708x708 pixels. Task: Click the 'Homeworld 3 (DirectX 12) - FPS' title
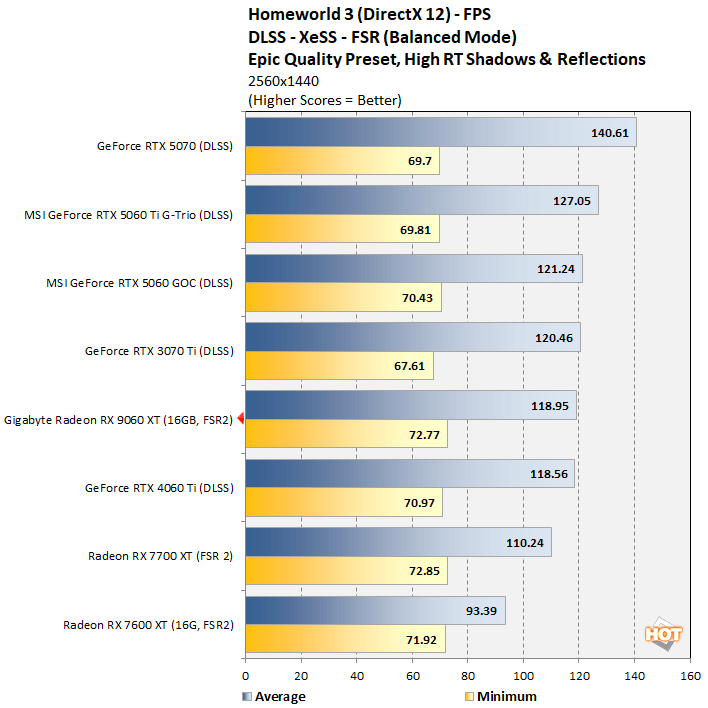pos(369,14)
